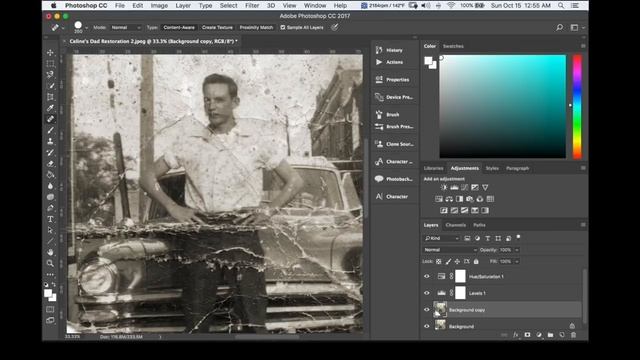Hide the Hue/Saturation 1 layer
This screenshot has height=360, width=640.
pyautogui.click(x=427, y=276)
